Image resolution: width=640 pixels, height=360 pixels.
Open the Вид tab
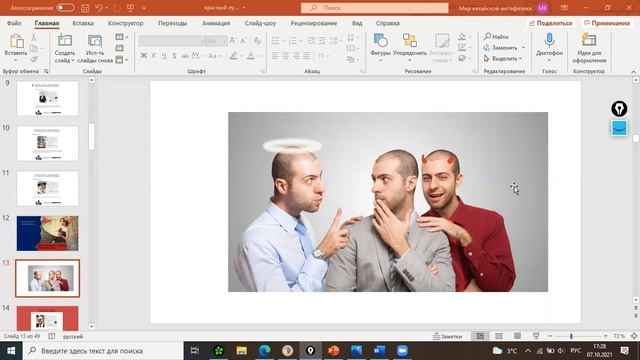click(x=357, y=23)
